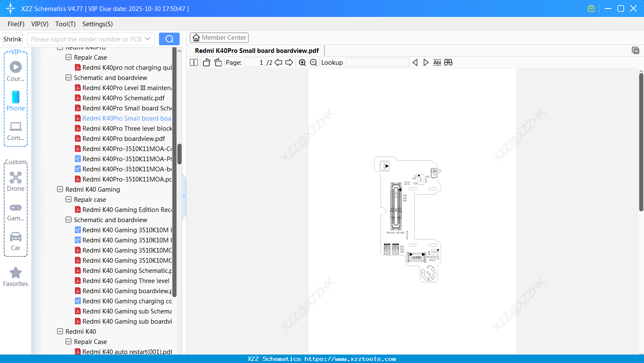Open Redmi K40Pro boardview.pdf

click(x=123, y=138)
